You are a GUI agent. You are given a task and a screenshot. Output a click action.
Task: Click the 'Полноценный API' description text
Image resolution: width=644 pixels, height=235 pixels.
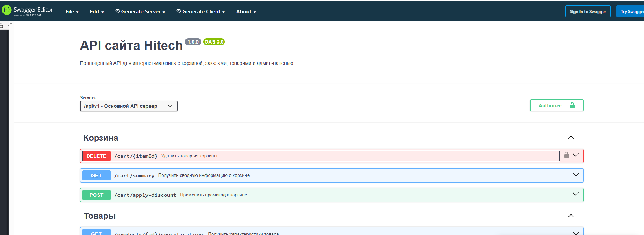tap(187, 63)
